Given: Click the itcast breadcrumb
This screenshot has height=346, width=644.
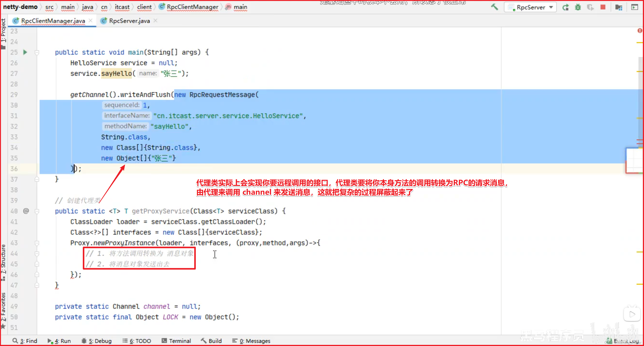Looking at the screenshot, I should click(122, 7).
